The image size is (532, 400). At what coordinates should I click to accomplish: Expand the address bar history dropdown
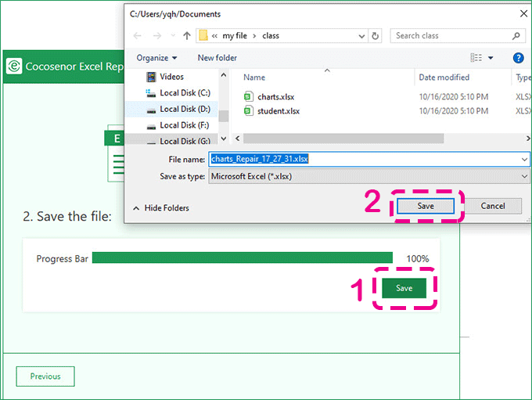pyautogui.click(x=361, y=36)
